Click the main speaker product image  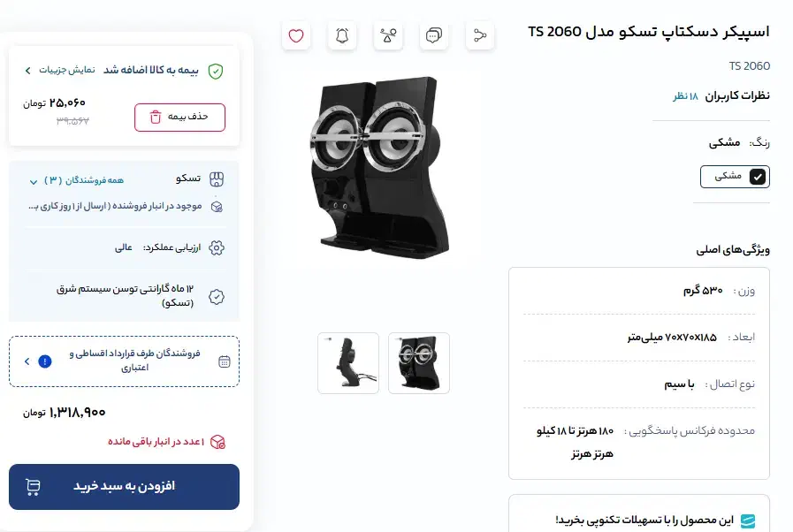coord(381,167)
